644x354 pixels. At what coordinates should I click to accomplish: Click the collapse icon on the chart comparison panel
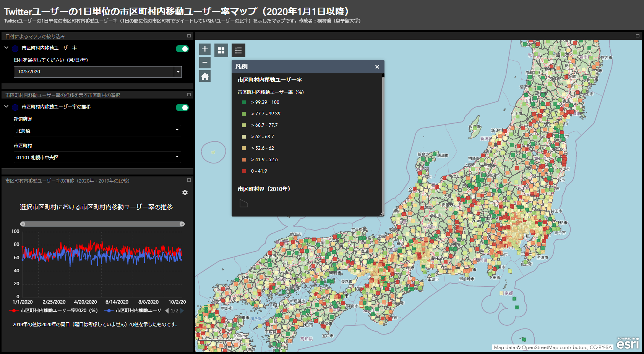[x=188, y=179]
